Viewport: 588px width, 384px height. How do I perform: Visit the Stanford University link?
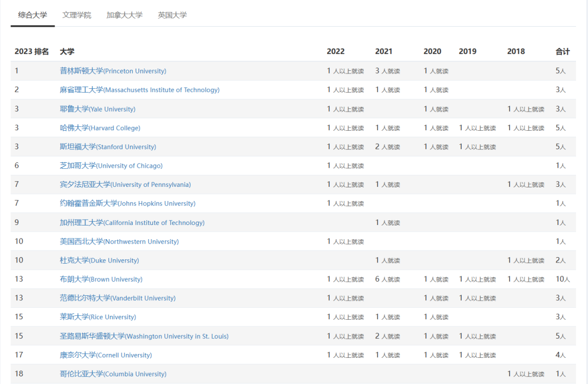pyautogui.click(x=108, y=147)
